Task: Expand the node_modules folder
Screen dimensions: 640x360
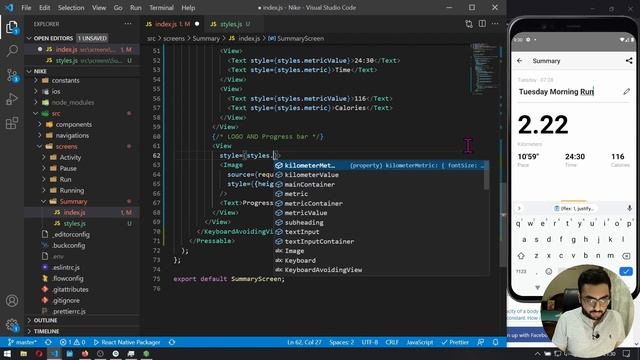Action: (73, 102)
